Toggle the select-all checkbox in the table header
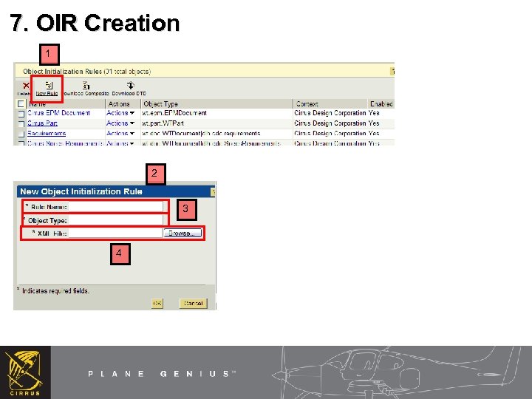The image size is (532, 399). coord(21,104)
